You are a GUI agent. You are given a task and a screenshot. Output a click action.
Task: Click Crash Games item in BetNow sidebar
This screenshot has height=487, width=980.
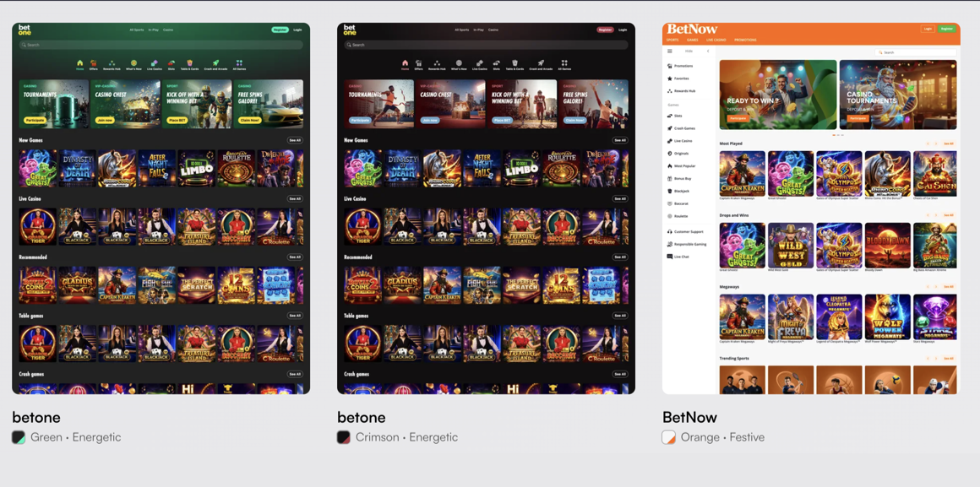click(681, 128)
